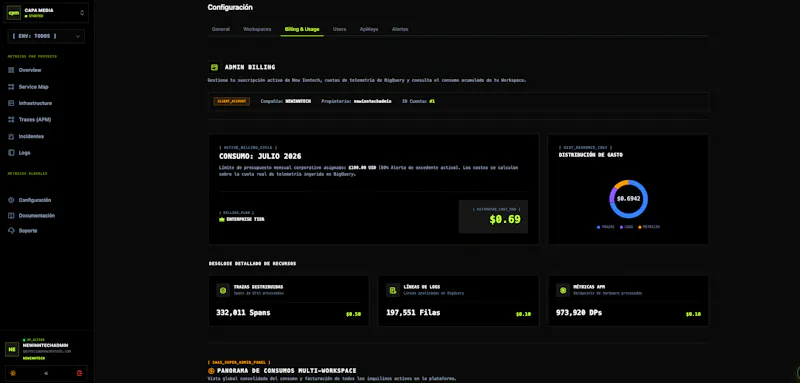Open the Overview page
800x383 pixels.
pyautogui.click(x=30, y=70)
